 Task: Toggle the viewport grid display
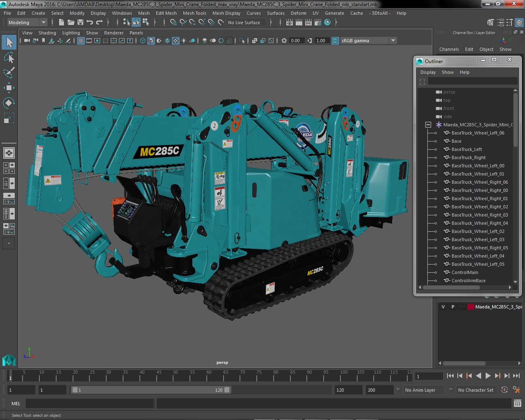[81, 41]
